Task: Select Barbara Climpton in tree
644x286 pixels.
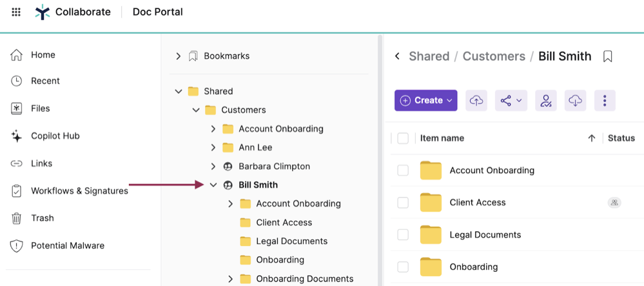Action: [x=275, y=167]
